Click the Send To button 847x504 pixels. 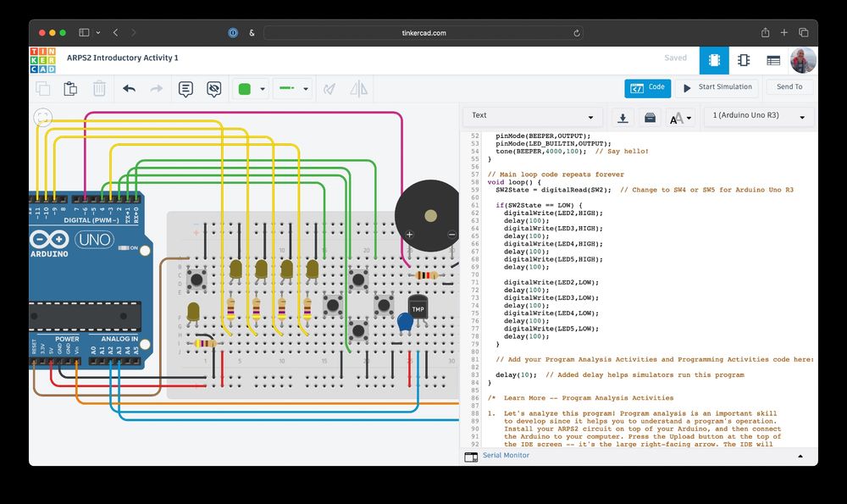788,87
